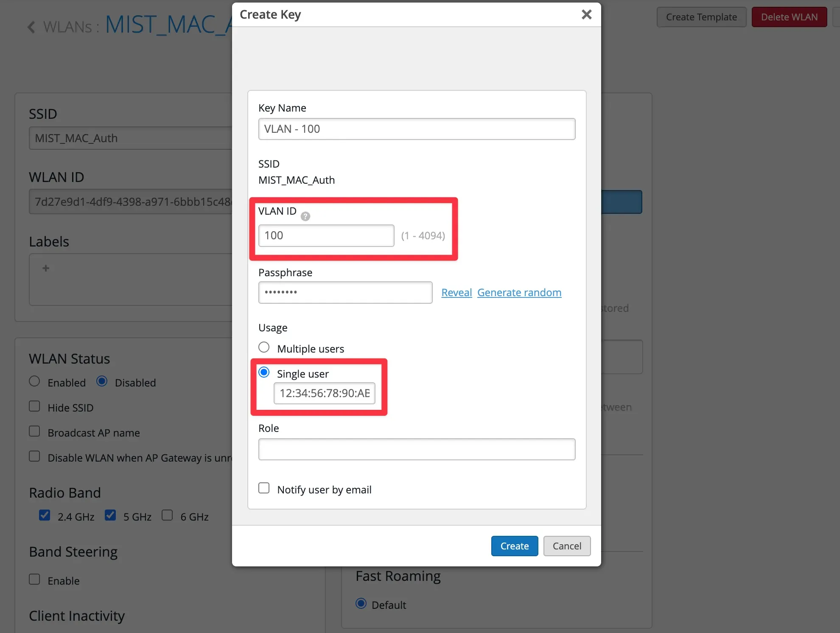Click the Create button
Viewport: 840px width, 633px height.
click(x=514, y=546)
